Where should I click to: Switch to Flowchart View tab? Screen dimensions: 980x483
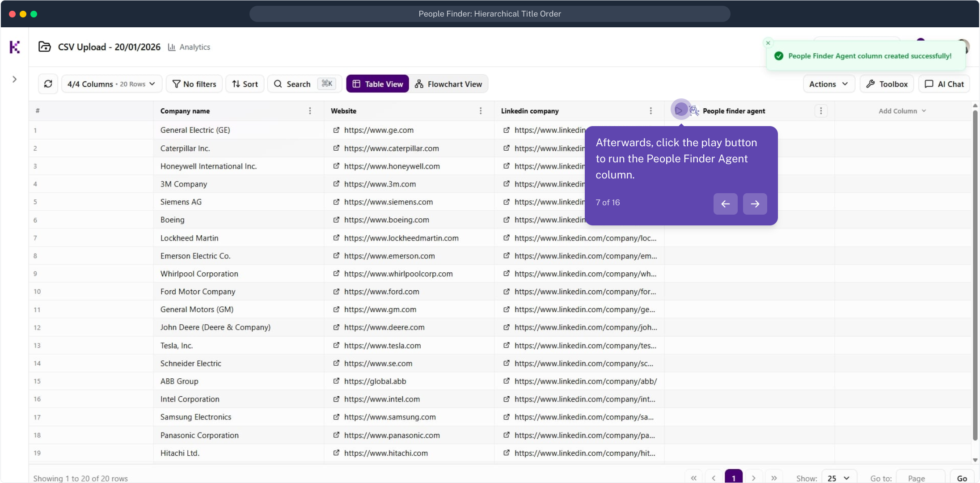click(448, 84)
